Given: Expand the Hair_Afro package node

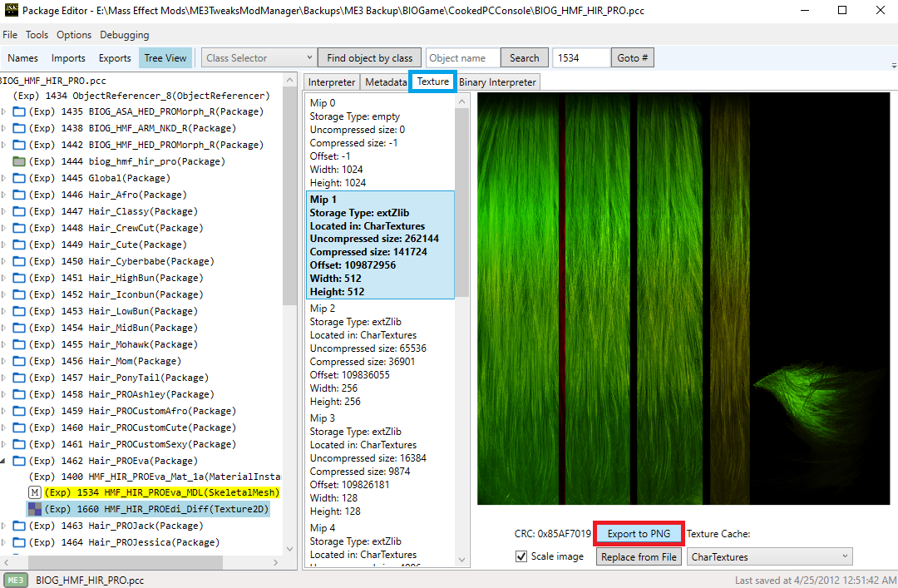Looking at the screenshot, I should click(x=3, y=195).
